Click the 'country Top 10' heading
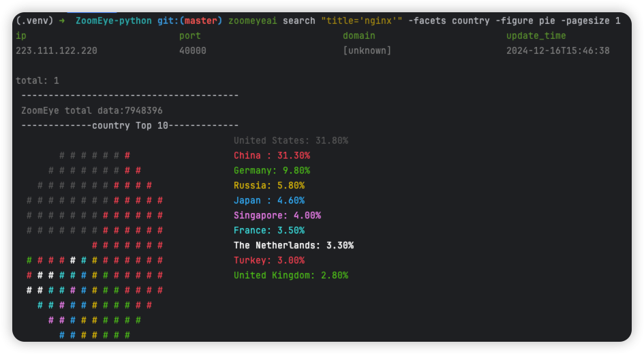This screenshot has width=644, height=354. (x=130, y=125)
